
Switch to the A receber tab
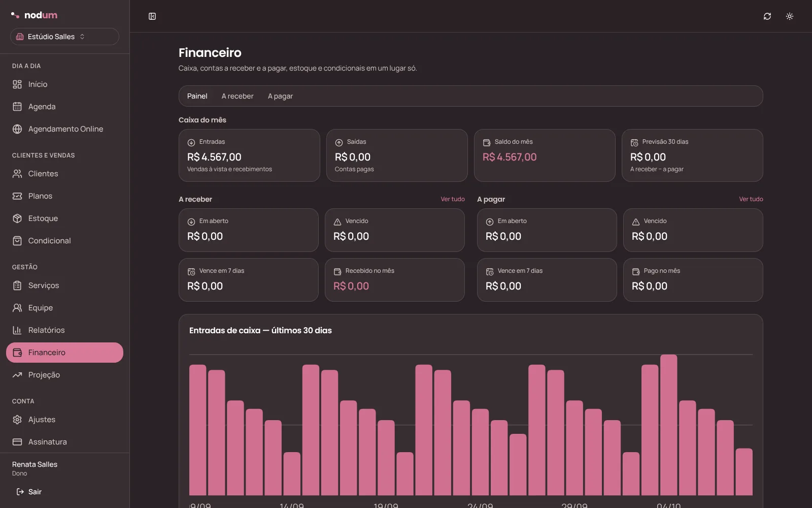click(x=238, y=96)
